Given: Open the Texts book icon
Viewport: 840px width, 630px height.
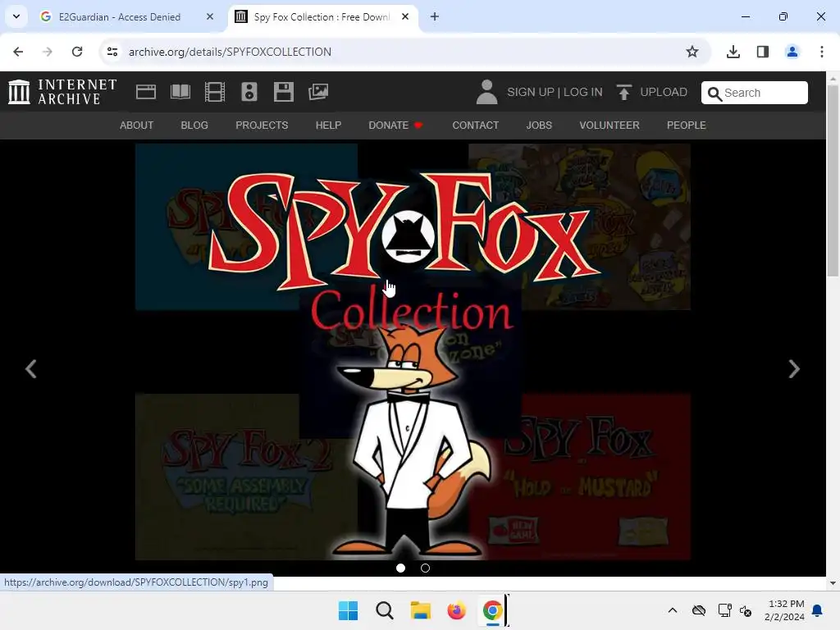Looking at the screenshot, I should click(x=180, y=92).
